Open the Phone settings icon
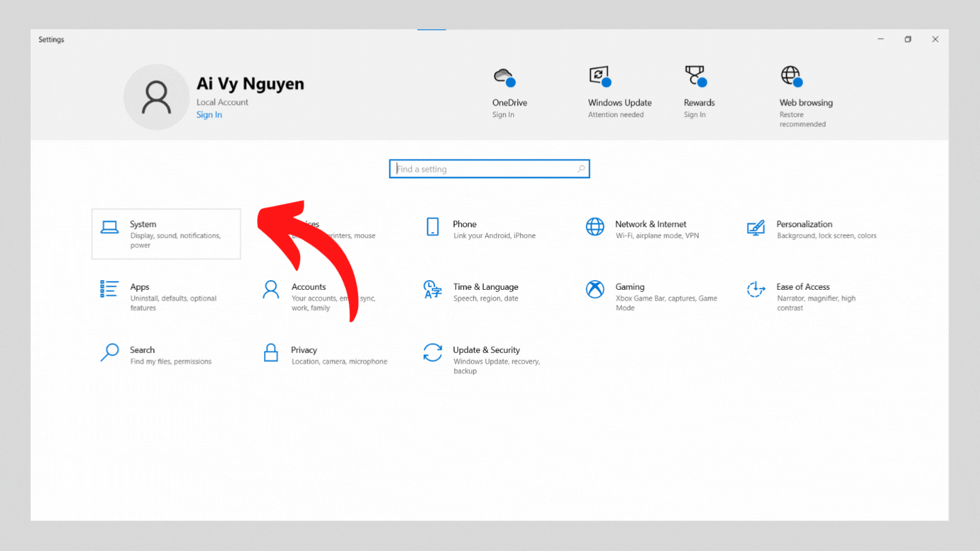Screen dimensions: 980x551 (433, 227)
